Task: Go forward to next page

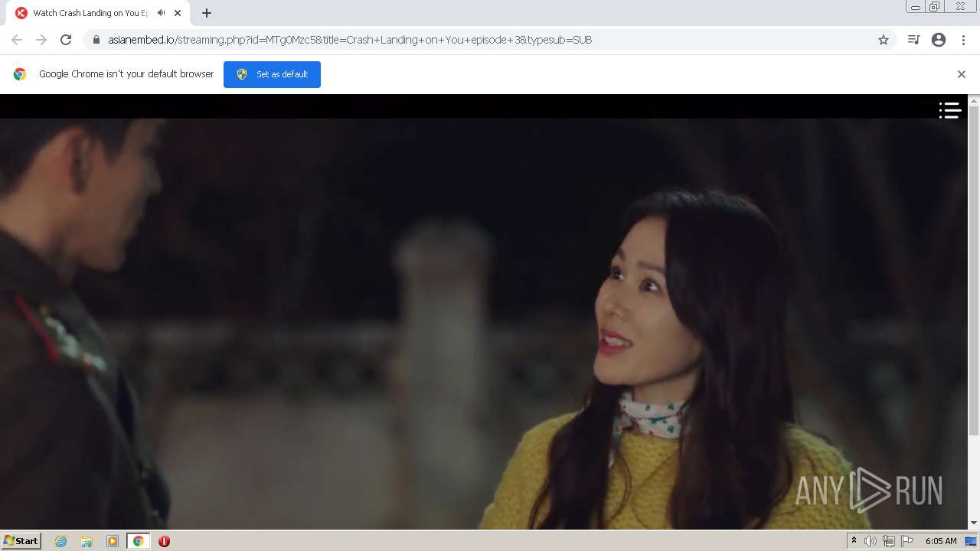Action: pos(41,40)
